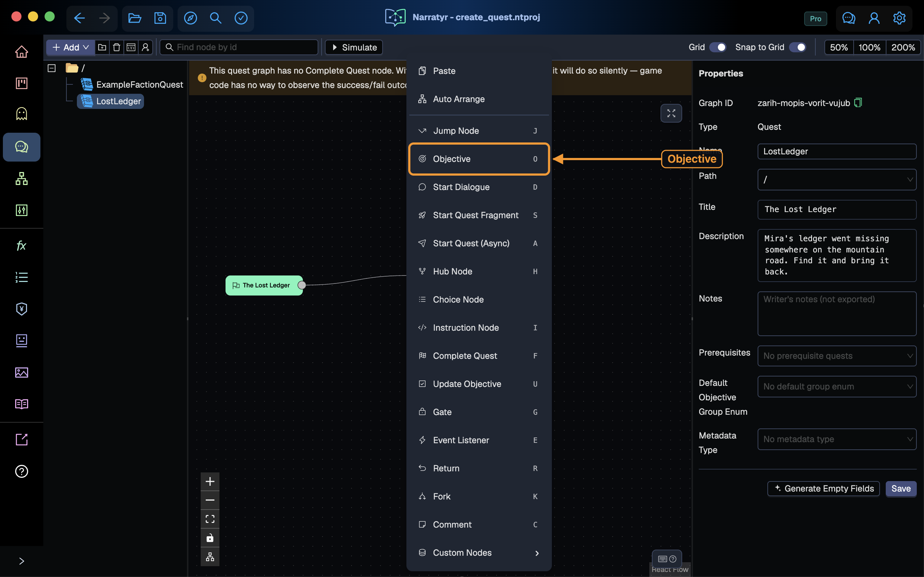This screenshot has width=924, height=577.
Task: Click the Simulate button
Action: click(x=354, y=47)
